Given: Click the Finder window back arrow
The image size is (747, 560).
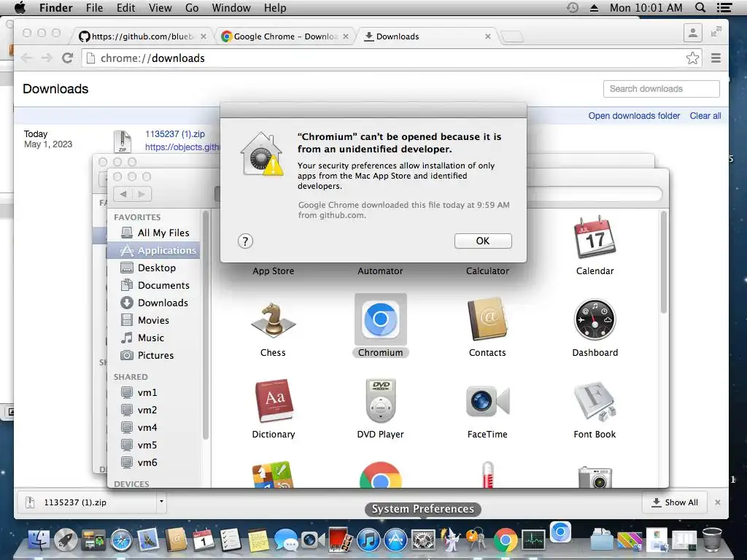Looking at the screenshot, I should [123, 194].
